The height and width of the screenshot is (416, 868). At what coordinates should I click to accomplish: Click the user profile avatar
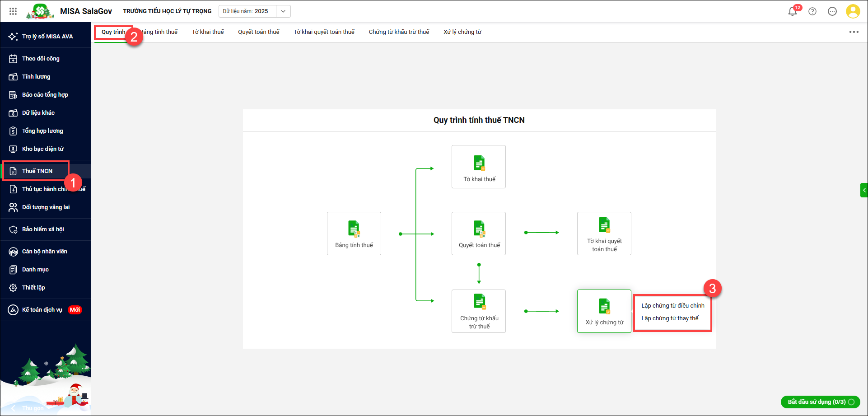(853, 11)
